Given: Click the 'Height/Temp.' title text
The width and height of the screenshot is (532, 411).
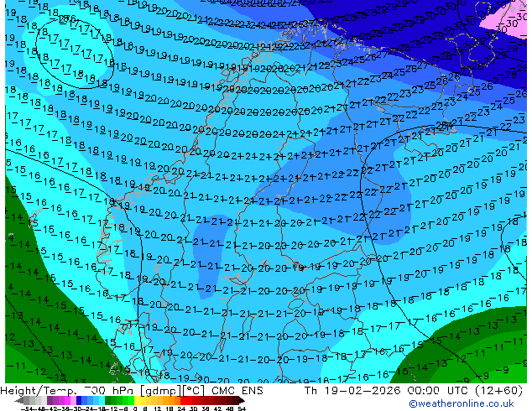Looking at the screenshot, I should (x=39, y=391).
